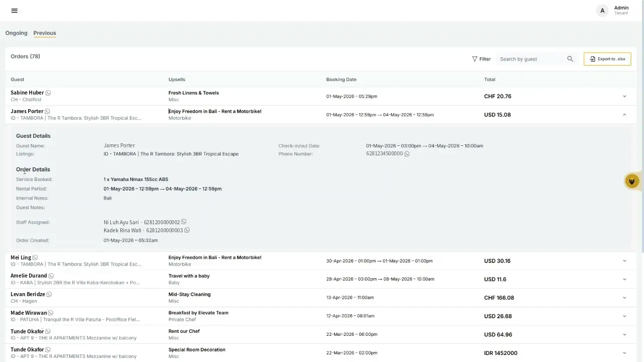The image size is (644, 362).
Task: Click guest name Sabine Huber
Action: [x=27, y=93]
